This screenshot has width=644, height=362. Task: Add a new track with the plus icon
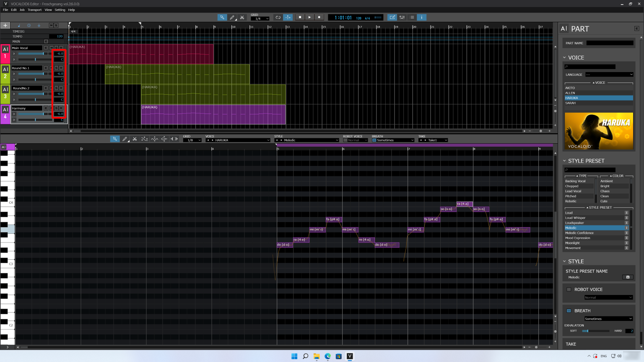click(5, 25)
